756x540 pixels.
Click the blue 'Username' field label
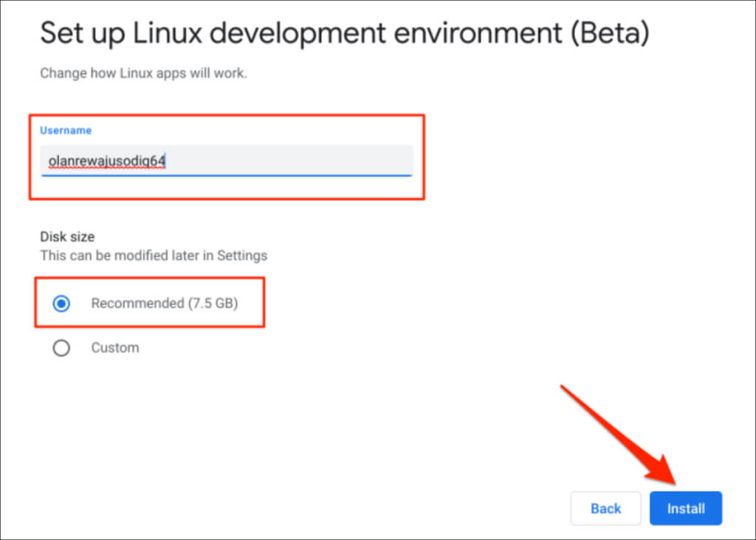point(66,130)
